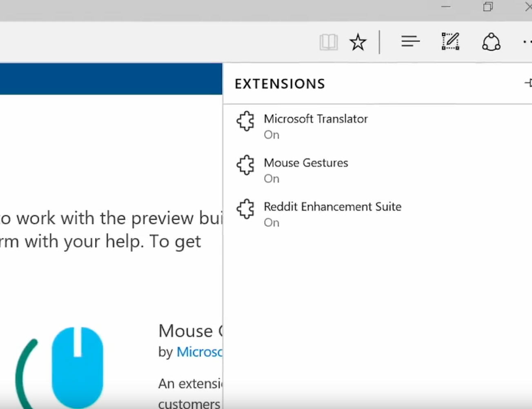
Task: Open Mouse Gestures extension entry
Action: [x=378, y=170]
